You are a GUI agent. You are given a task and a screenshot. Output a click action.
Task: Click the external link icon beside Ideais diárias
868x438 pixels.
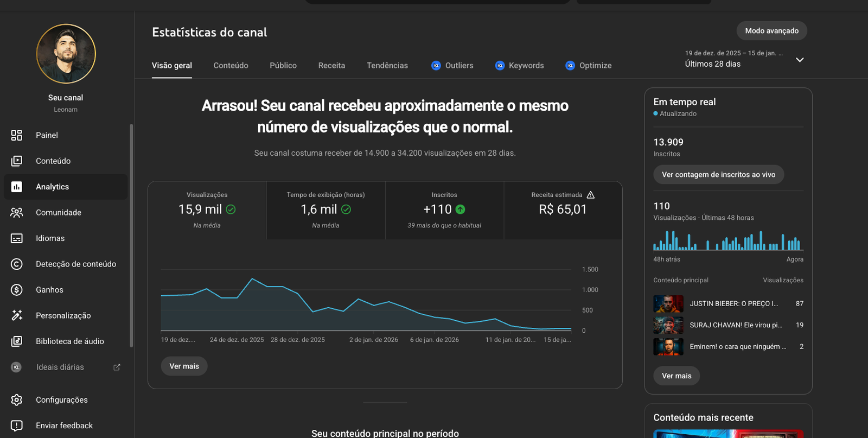[117, 367]
